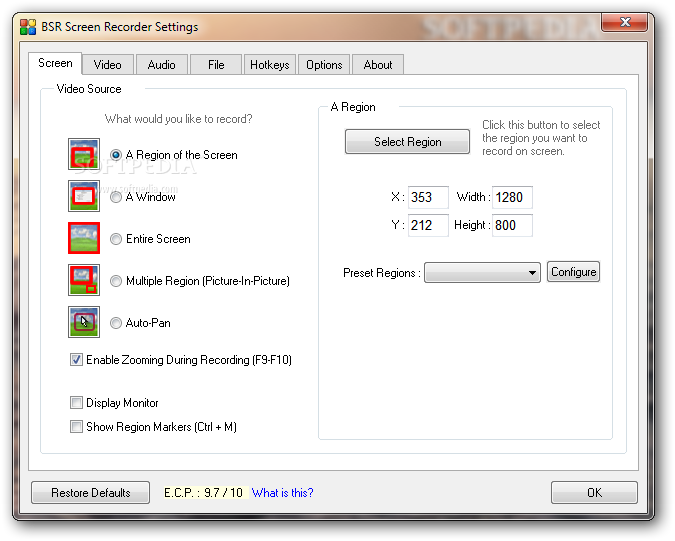Click the E.C.P. : 9.7 / 10 score text
The height and width of the screenshot is (541, 675).
pyautogui.click(x=204, y=492)
